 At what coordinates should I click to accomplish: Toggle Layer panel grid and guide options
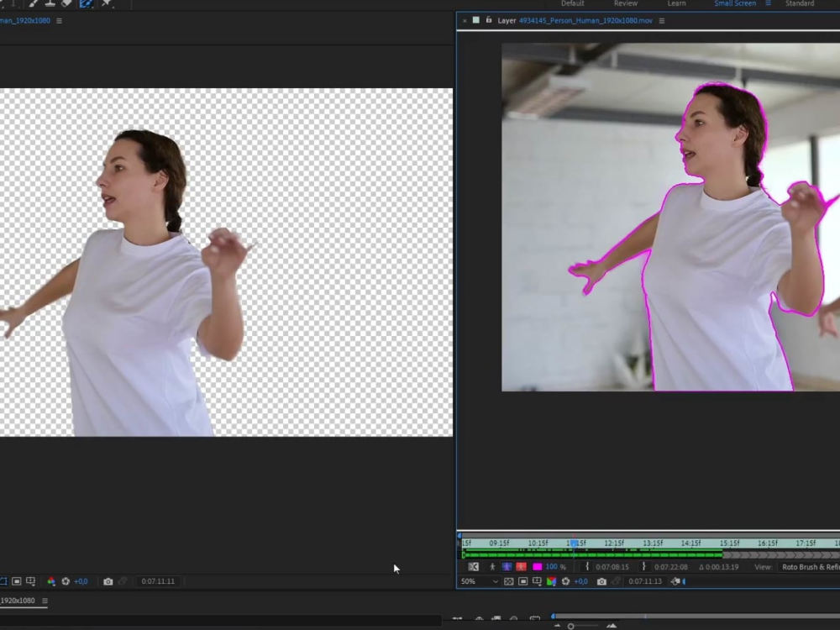pos(537,581)
